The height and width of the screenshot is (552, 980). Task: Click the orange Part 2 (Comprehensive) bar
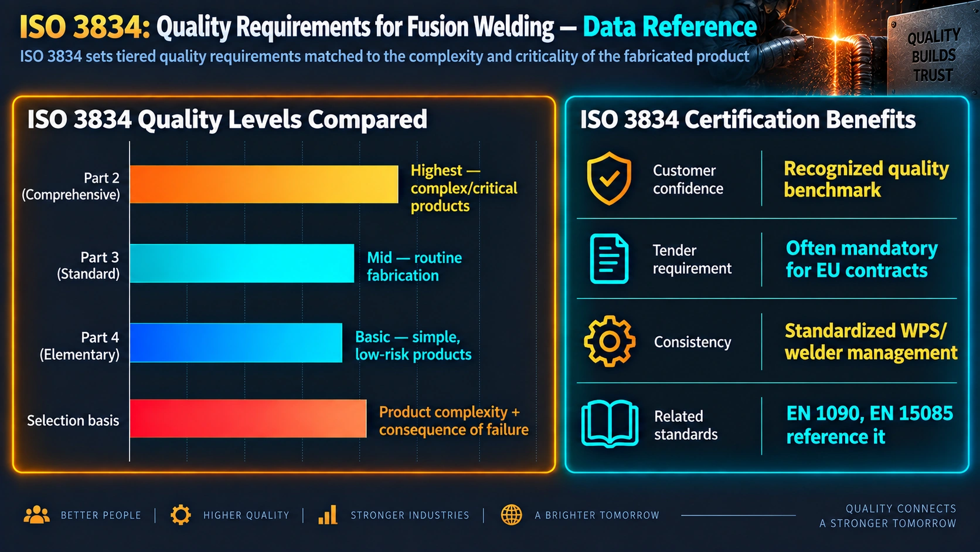click(264, 184)
